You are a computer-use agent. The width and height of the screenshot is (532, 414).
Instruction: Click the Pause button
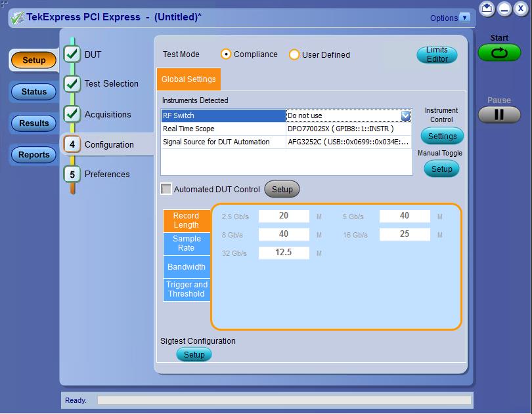(499, 115)
